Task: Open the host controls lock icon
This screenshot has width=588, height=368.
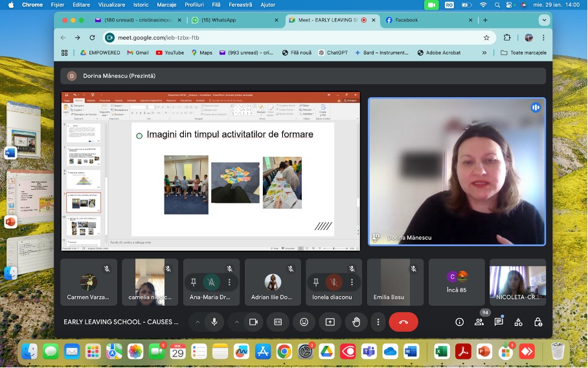Action: [x=537, y=322]
